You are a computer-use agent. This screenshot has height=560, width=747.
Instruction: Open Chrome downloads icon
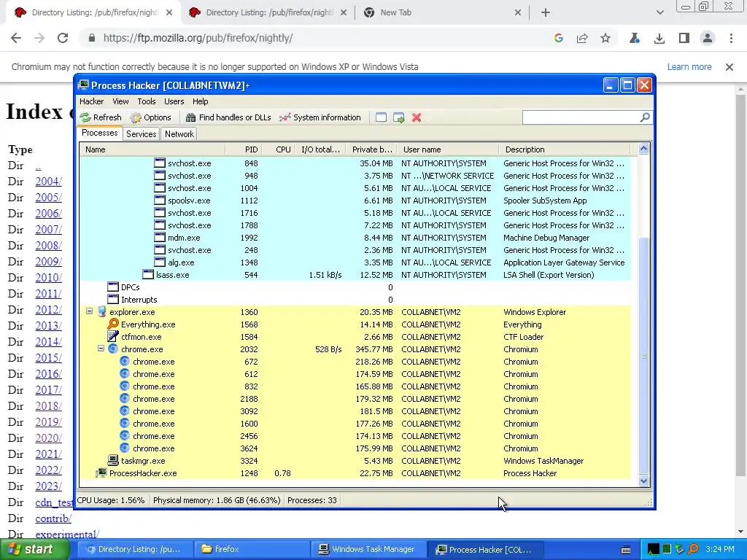(x=659, y=38)
